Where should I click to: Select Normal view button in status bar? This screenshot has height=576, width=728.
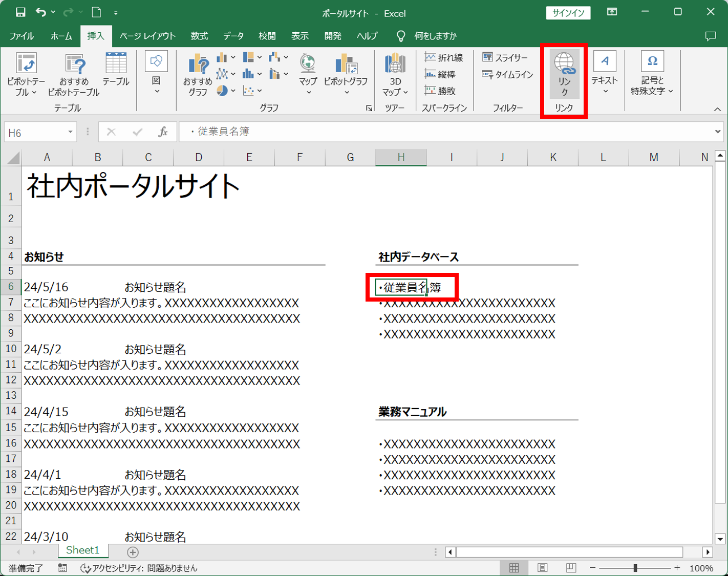[514, 568]
